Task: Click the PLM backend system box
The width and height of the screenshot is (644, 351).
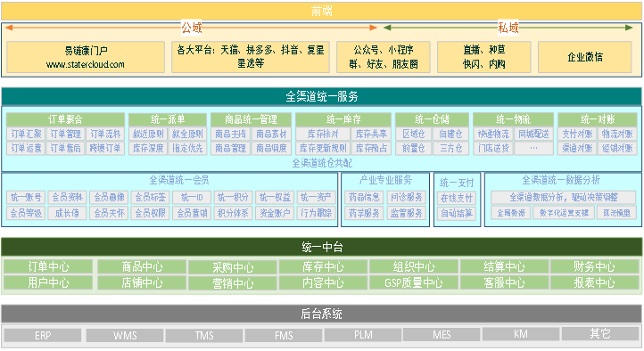Action: coord(363,335)
